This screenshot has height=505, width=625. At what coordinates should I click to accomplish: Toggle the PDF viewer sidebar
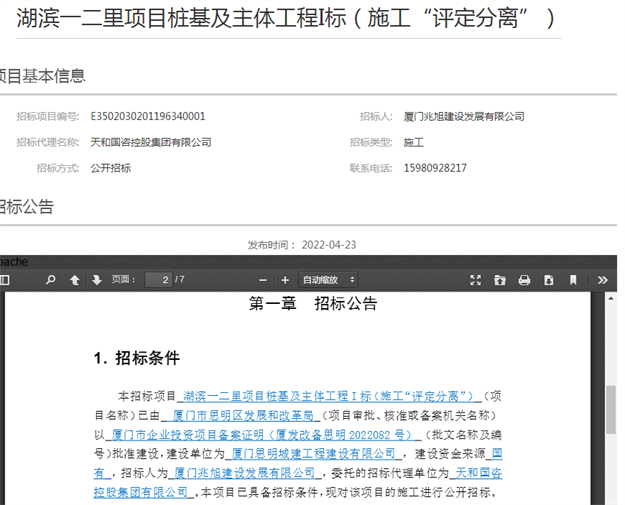[4, 280]
